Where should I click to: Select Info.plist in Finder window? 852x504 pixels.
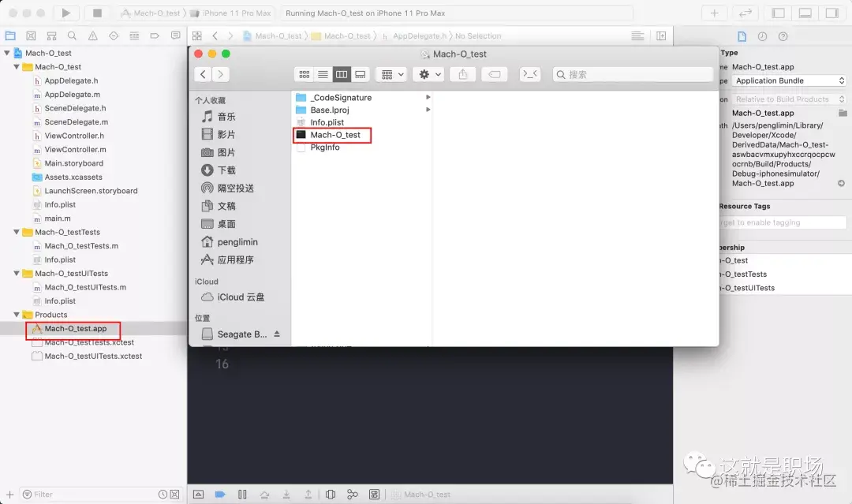pos(327,122)
